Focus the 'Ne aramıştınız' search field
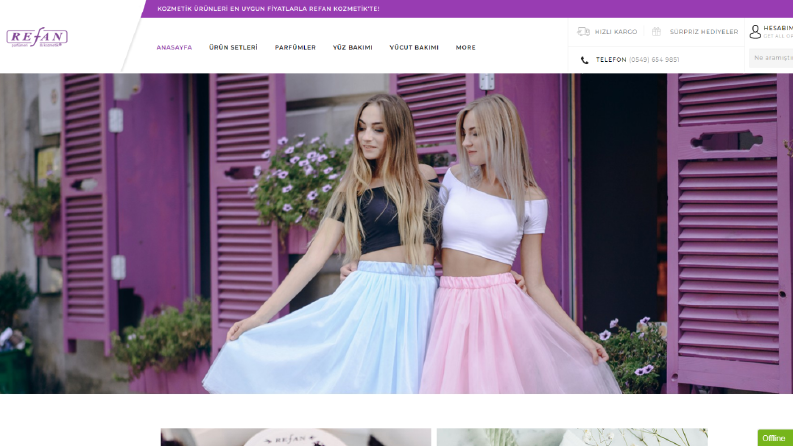The height and width of the screenshot is (446, 793). 771,58
